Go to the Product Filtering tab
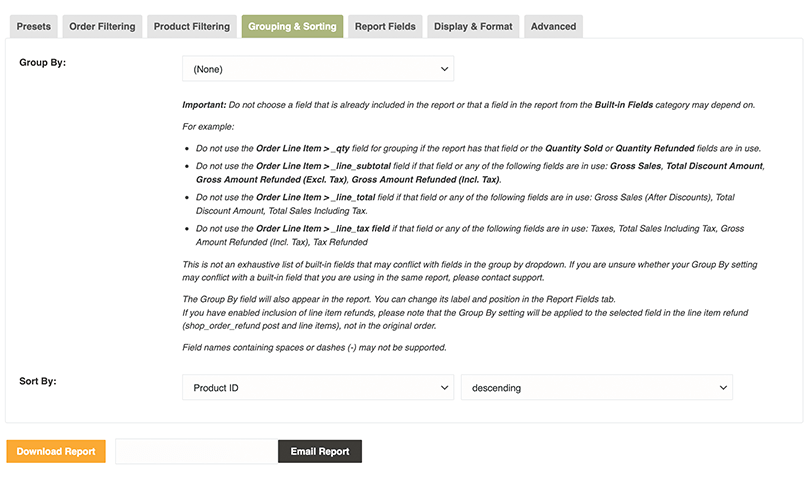 [192, 27]
